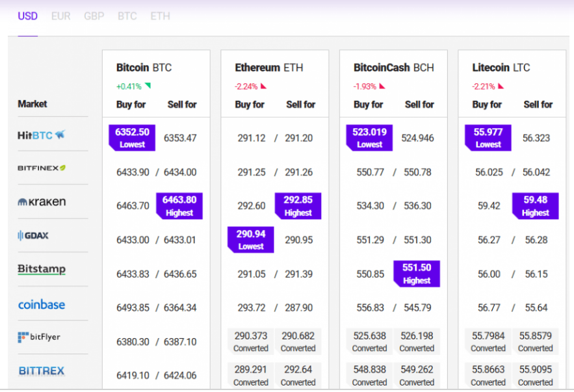574x392 pixels.
Task: Click the 6353.47 Bitcoin sell price
Action: (180, 138)
